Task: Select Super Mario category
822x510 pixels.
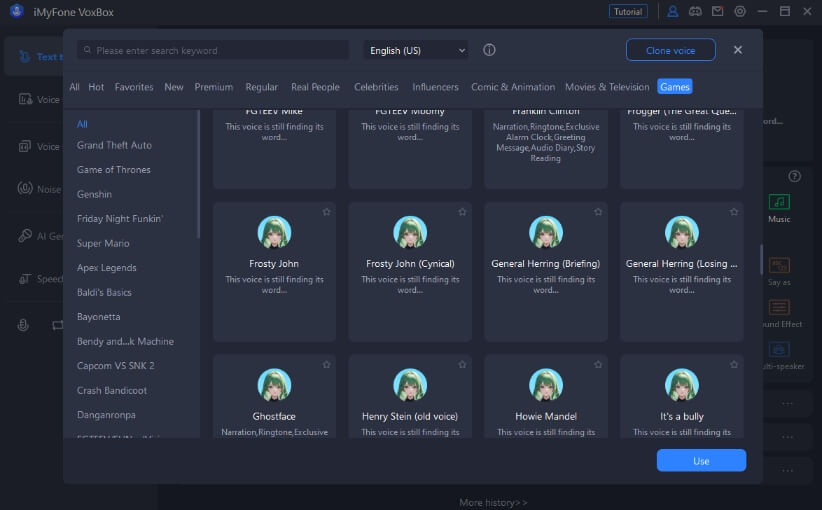Action: pyautogui.click(x=103, y=243)
